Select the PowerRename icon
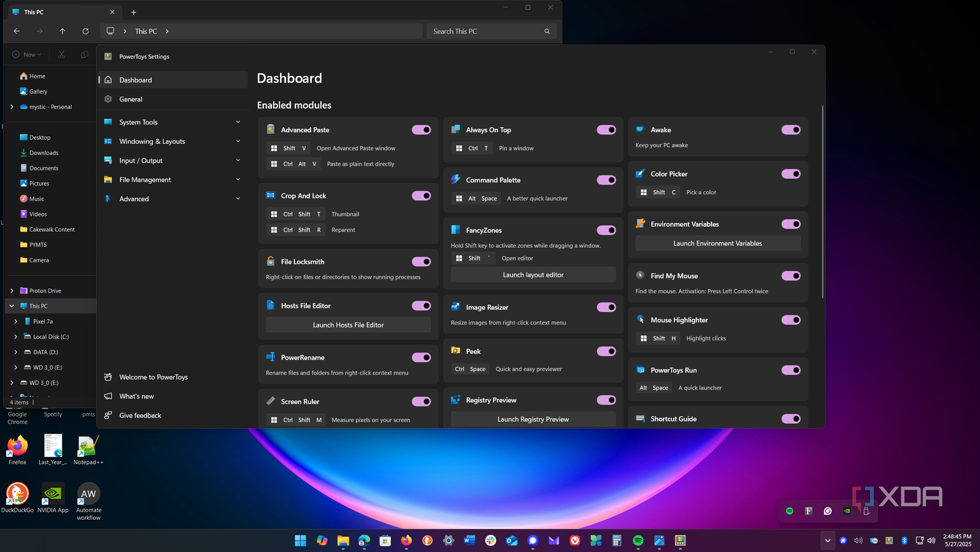Viewport: 980px width, 552px height. (270, 357)
